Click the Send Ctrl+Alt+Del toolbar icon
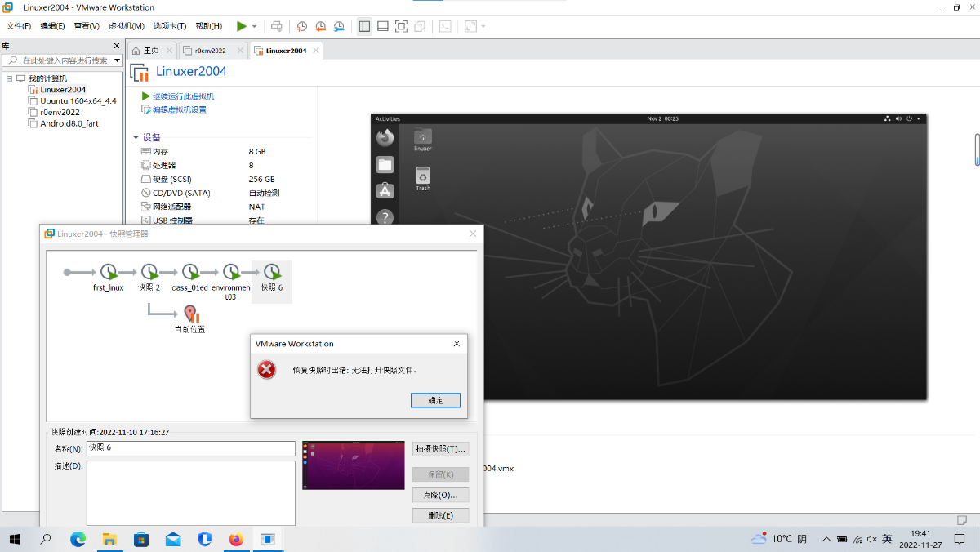 pos(277,26)
